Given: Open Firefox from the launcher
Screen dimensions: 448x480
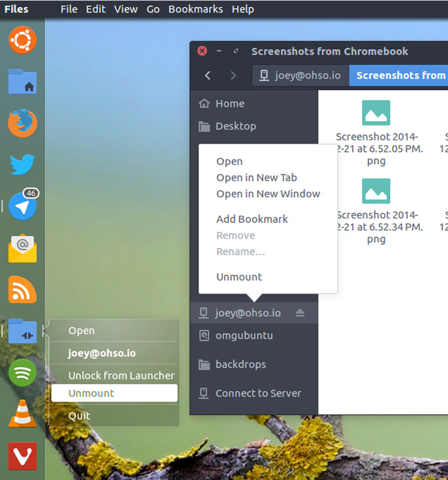Looking at the screenshot, I should [23, 124].
